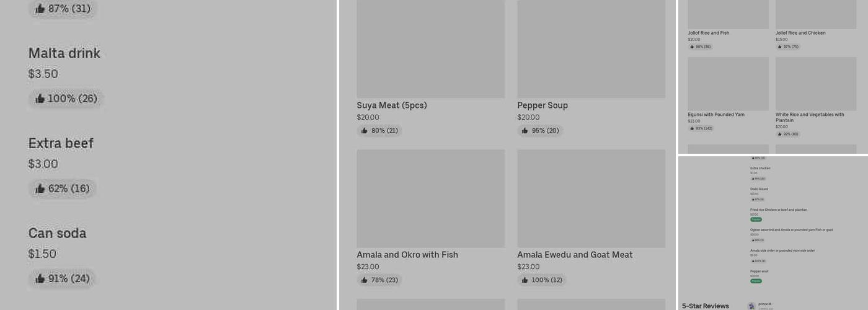The height and width of the screenshot is (310, 868).
Task: Click thumbs-up icon for Amala and Okro with Fish
Action: (x=365, y=280)
